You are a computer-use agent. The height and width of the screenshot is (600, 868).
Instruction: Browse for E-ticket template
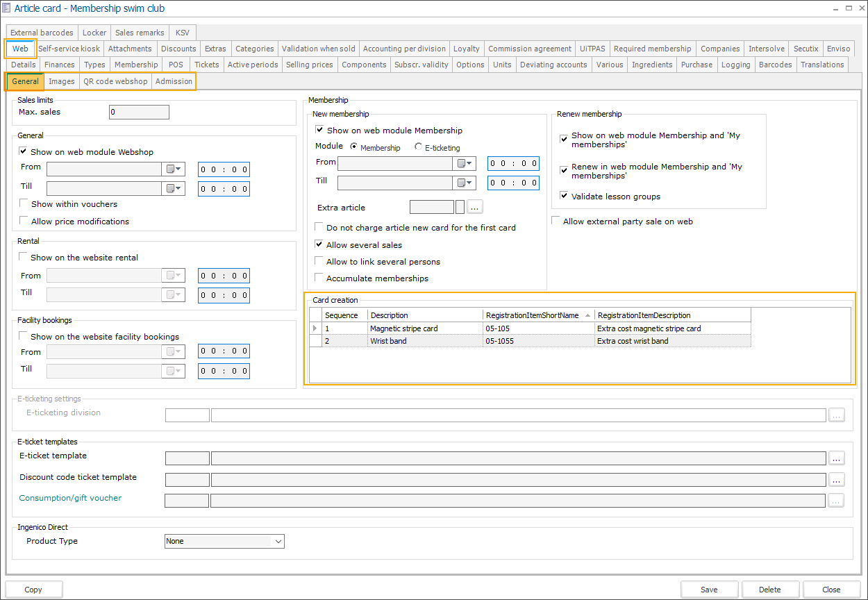tap(835, 458)
